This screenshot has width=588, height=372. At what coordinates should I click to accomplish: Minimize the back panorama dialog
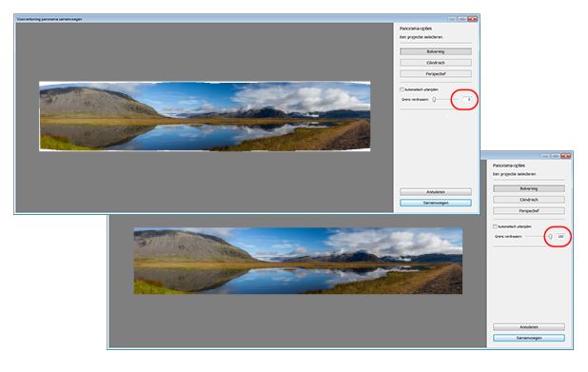coord(546,156)
